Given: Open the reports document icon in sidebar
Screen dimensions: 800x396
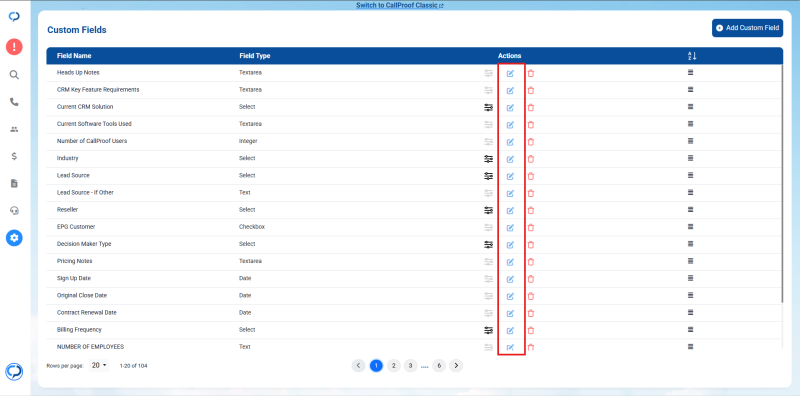Looking at the screenshot, I should 14,183.
